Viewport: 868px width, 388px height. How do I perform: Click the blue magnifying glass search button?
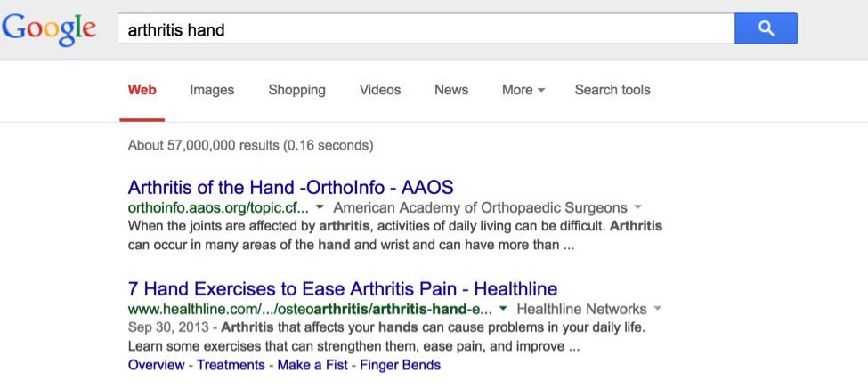766,29
